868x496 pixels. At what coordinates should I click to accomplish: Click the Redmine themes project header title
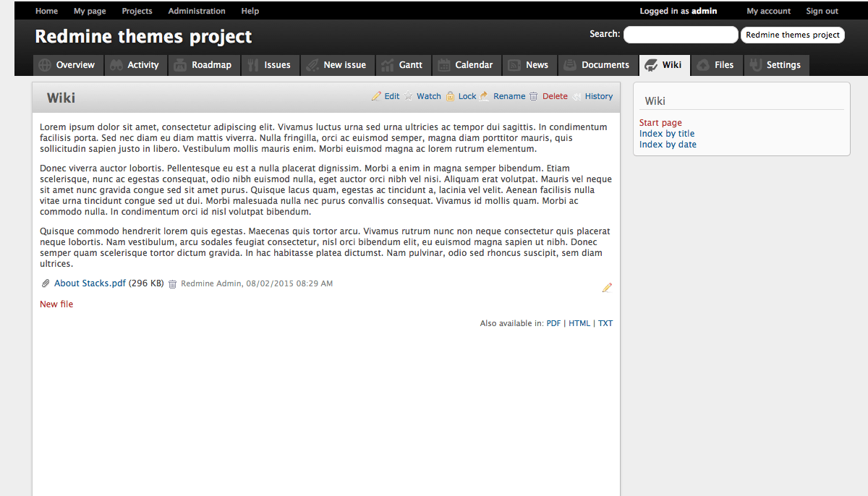[143, 36]
